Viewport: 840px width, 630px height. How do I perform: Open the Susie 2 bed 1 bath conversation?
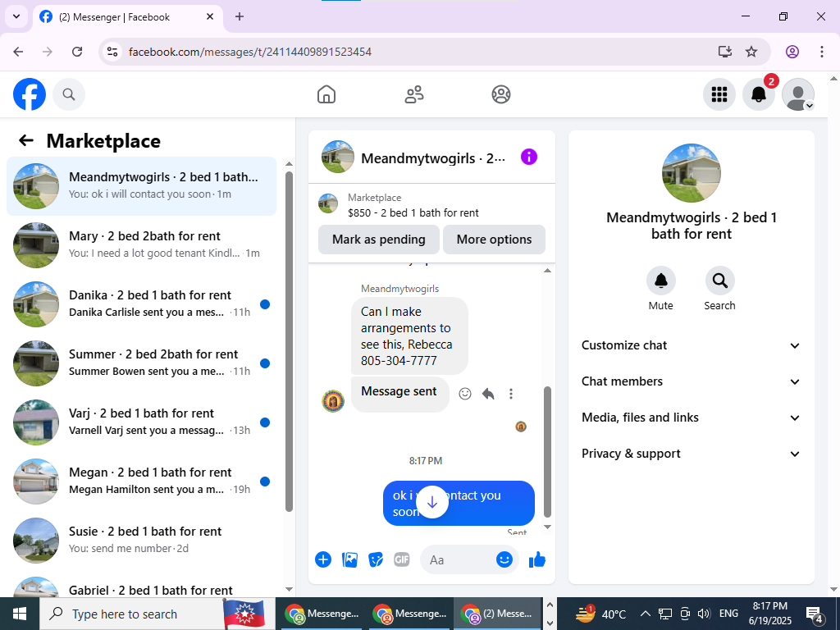[141, 540]
